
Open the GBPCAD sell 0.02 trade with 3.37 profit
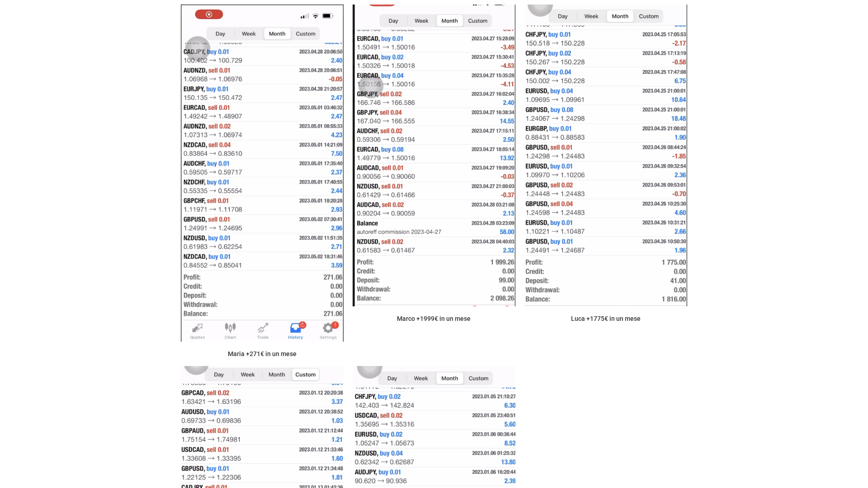[262, 397]
